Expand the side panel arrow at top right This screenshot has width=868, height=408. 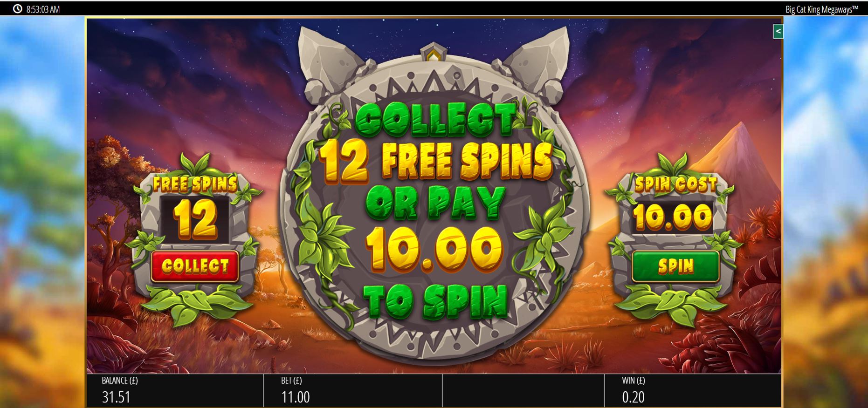(778, 32)
